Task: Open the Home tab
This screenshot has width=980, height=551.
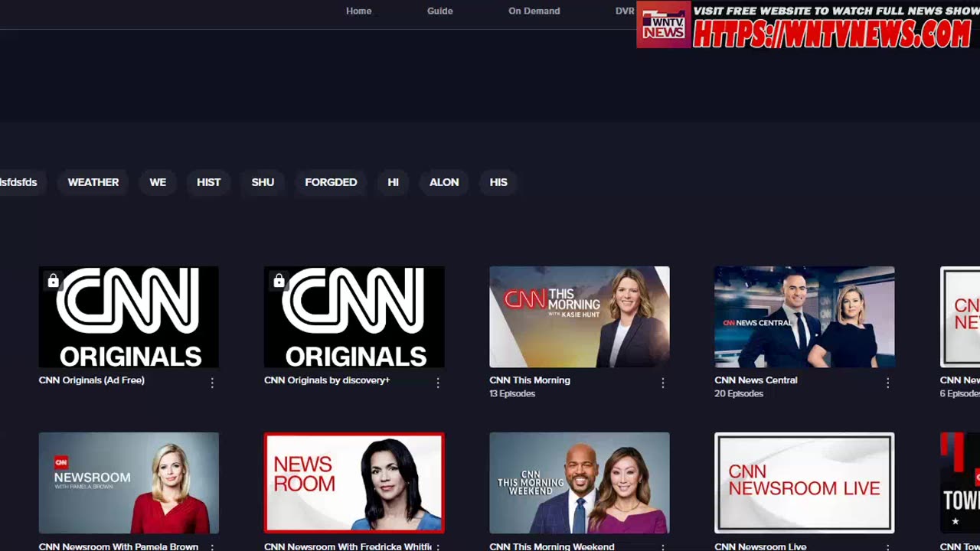Action: (x=358, y=11)
